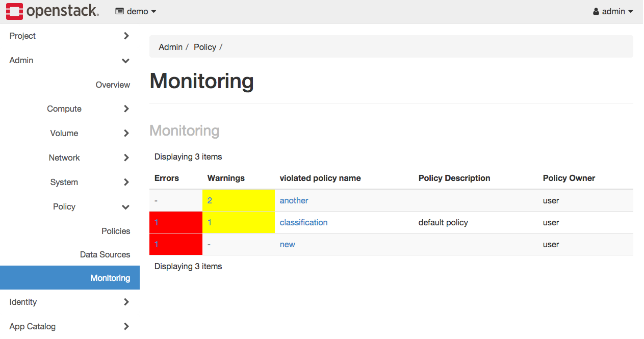Open the Overview menu item
The image size is (644, 339).
(113, 85)
